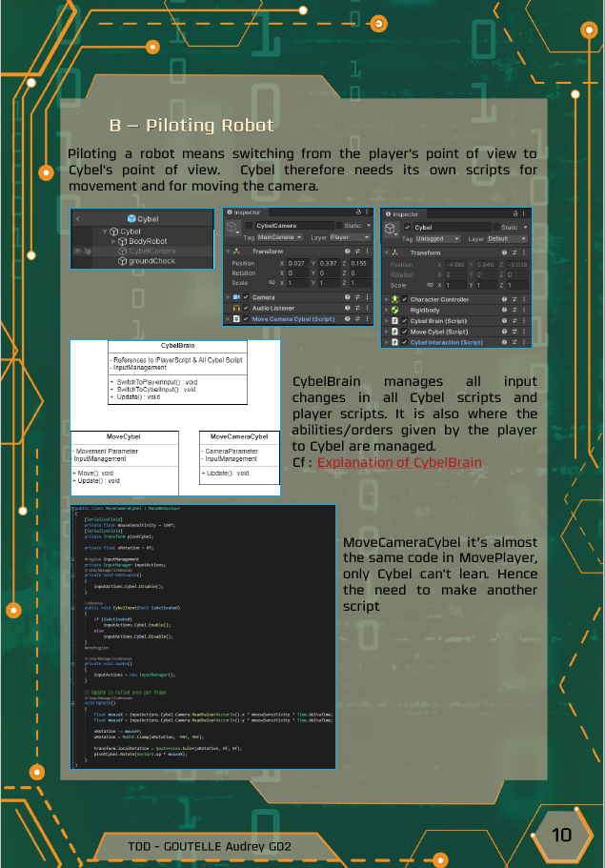The image size is (605, 868).
Task: Click the Camera component's video camera icon
Action: [x=236, y=297]
